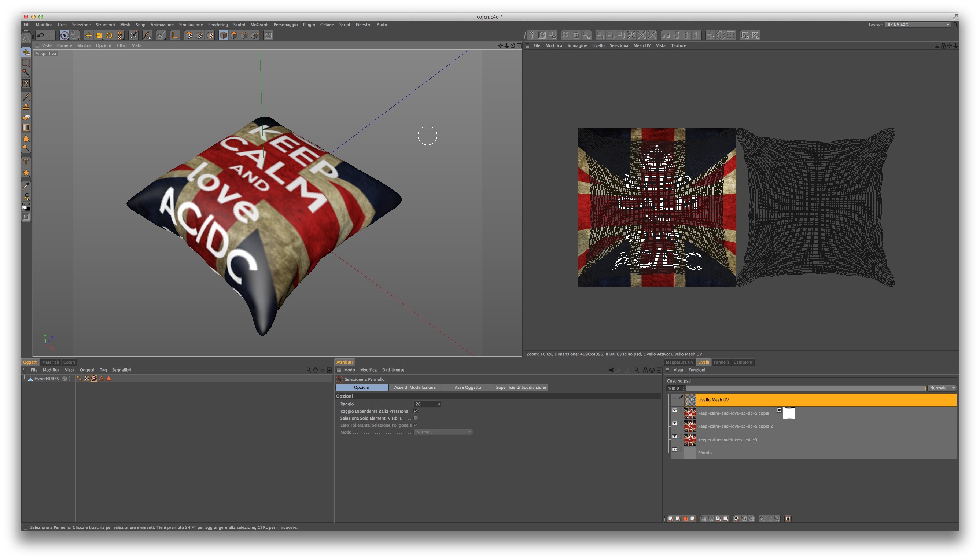Open the MoGraph menu
Screen dimensions: 980x560
259,25
